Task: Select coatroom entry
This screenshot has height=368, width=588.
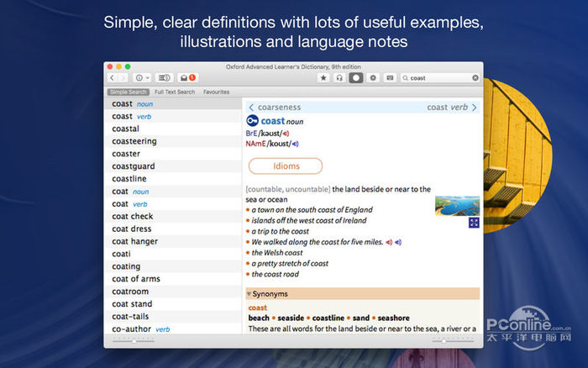Action: pos(173,292)
